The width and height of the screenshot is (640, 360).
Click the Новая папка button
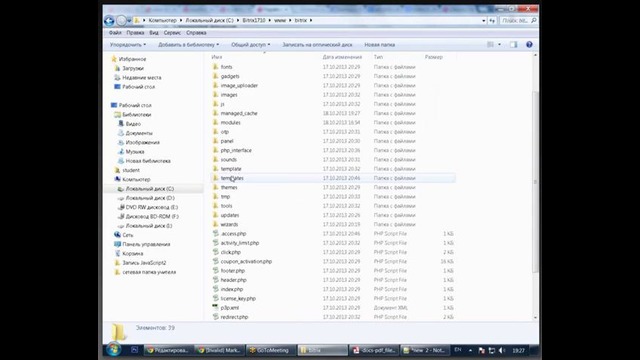tap(380, 45)
